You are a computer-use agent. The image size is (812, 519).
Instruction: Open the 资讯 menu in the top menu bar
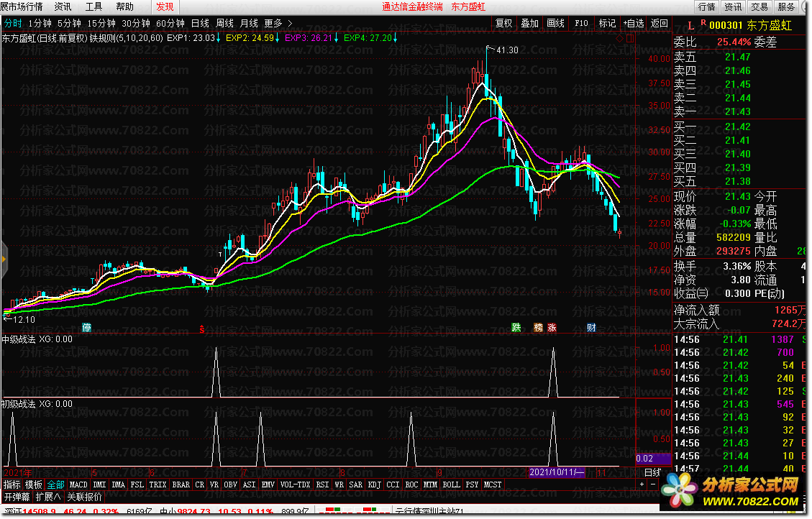tap(63, 6)
